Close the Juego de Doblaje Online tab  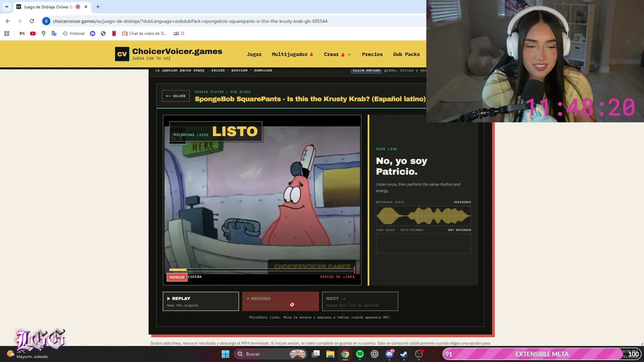point(86,7)
